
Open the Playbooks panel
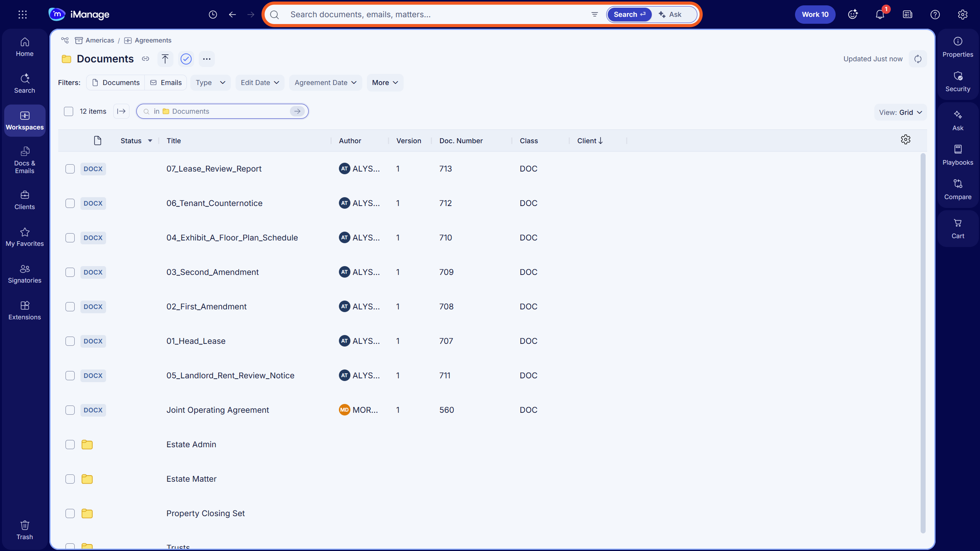(x=958, y=155)
